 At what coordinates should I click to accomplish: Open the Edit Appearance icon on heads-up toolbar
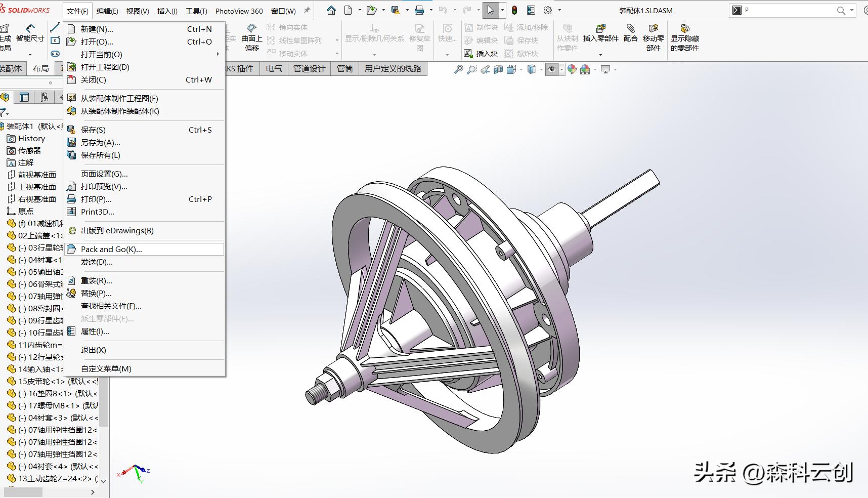point(572,69)
